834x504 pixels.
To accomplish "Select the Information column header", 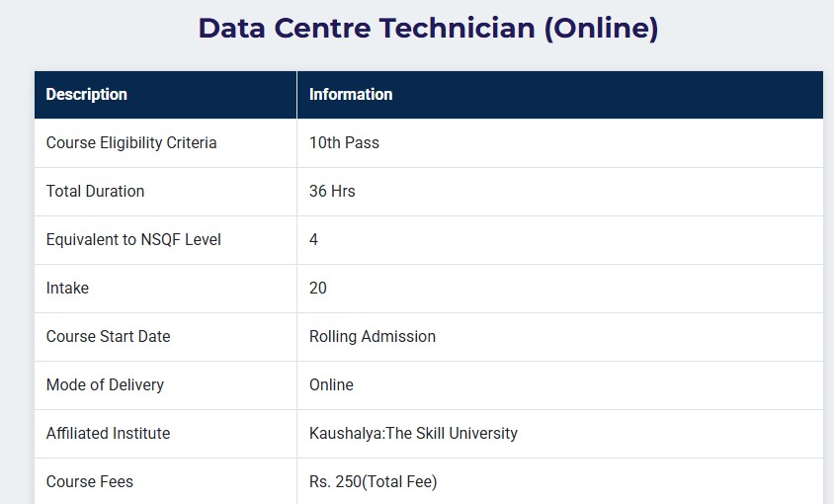I will coord(351,94).
